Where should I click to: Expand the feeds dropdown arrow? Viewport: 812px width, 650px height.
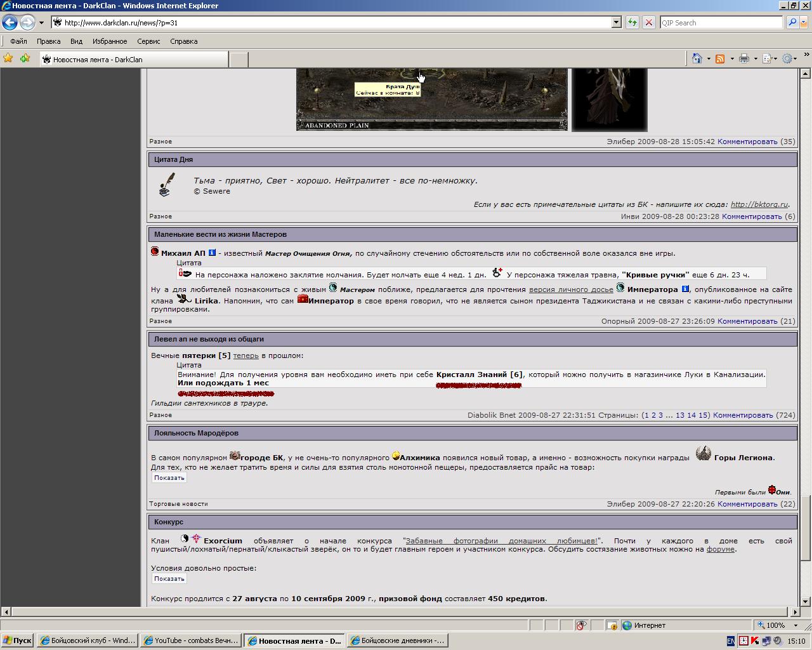click(731, 59)
